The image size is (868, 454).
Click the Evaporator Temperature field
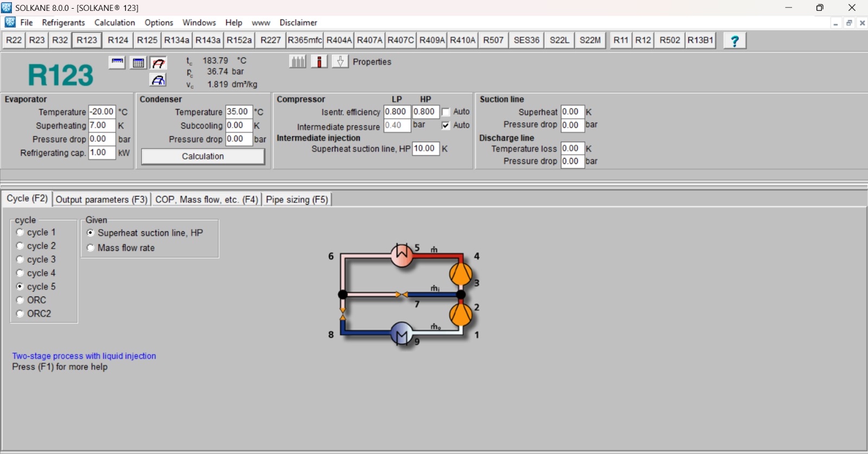coord(101,112)
